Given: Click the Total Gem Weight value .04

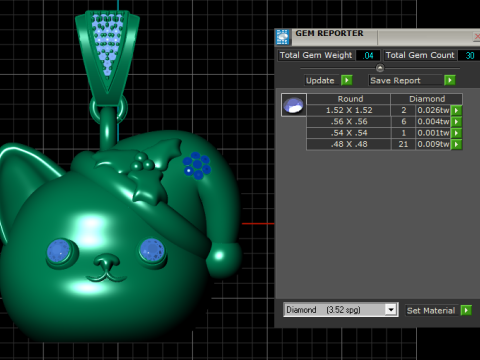Looking at the screenshot, I should tap(368, 55).
